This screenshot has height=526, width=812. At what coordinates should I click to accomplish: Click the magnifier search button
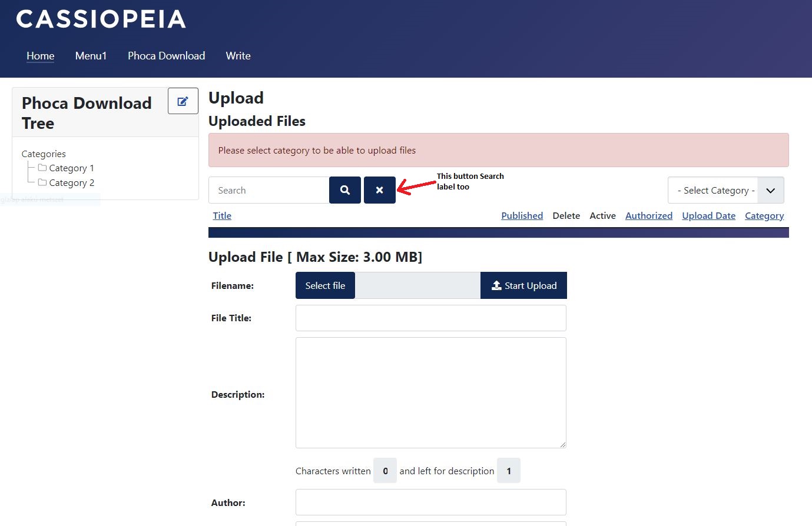click(x=345, y=190)
